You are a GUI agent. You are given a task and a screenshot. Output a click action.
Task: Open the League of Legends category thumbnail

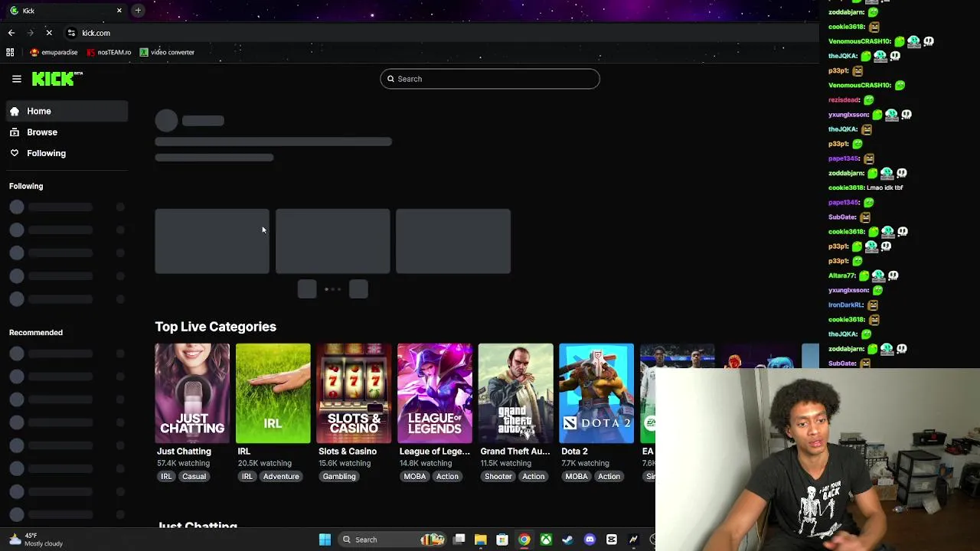[x=435, y=393]
